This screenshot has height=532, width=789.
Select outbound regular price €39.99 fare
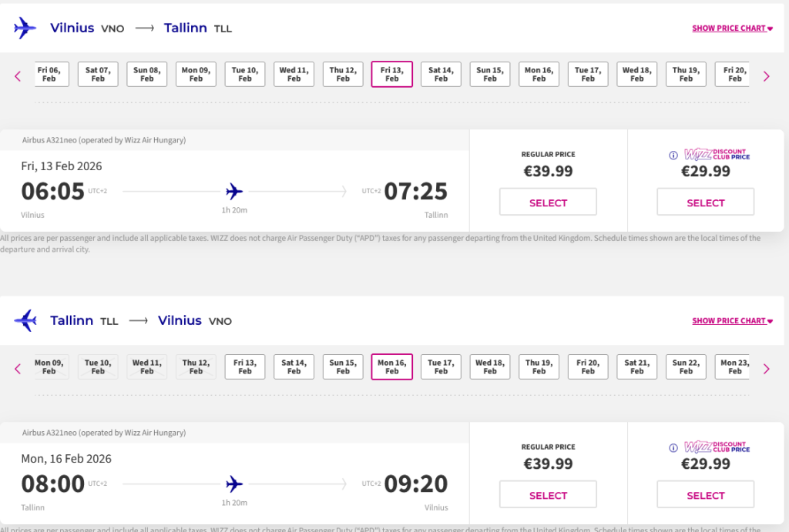[x=548, y=203]
